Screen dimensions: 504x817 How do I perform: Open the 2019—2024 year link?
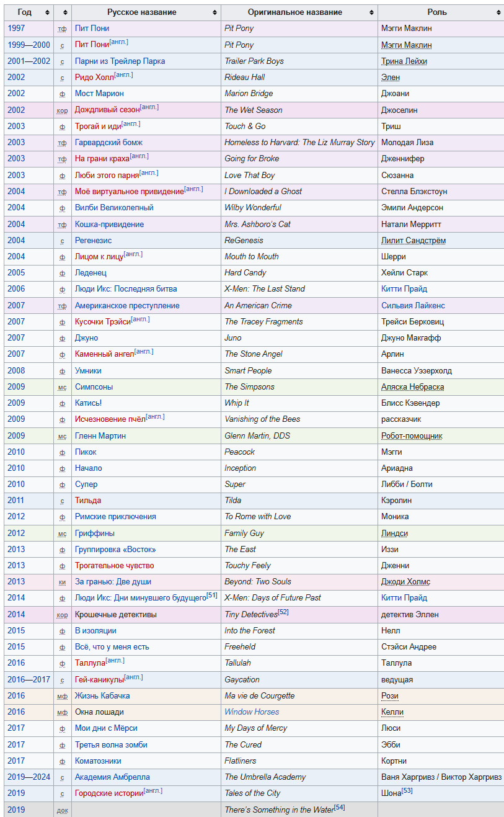coord(29,777)
